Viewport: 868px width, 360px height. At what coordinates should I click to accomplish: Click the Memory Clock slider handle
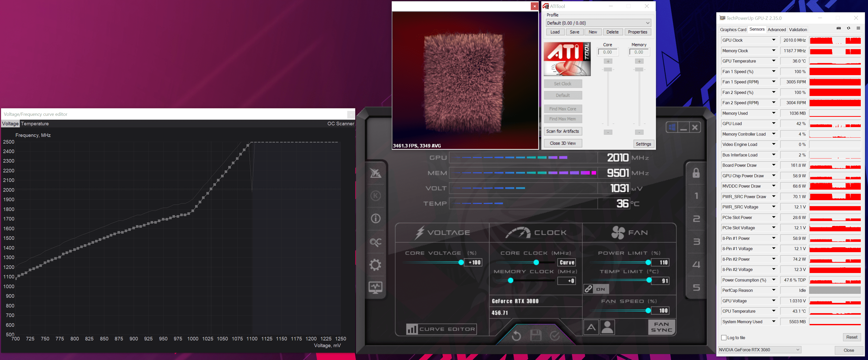510,280
